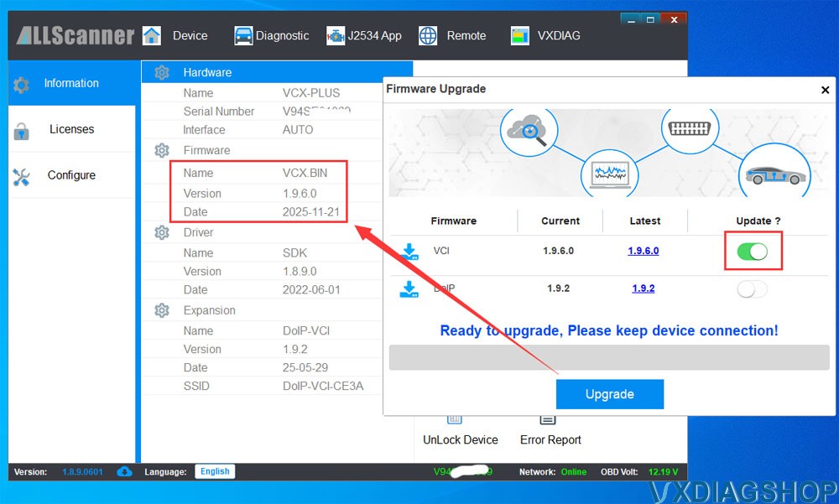Minimize the ALLScanner window

click(632, 20)
